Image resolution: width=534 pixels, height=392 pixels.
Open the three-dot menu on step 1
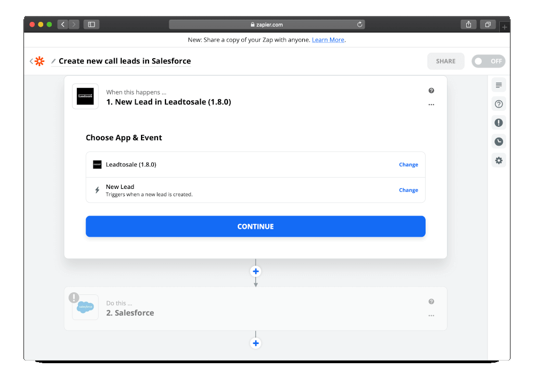click(x=431, y=105)
